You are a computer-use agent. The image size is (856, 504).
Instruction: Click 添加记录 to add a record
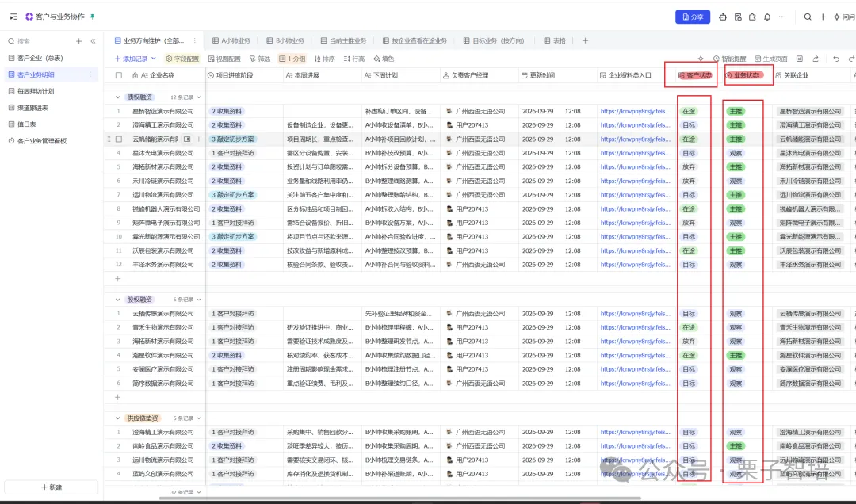point(131,59)
